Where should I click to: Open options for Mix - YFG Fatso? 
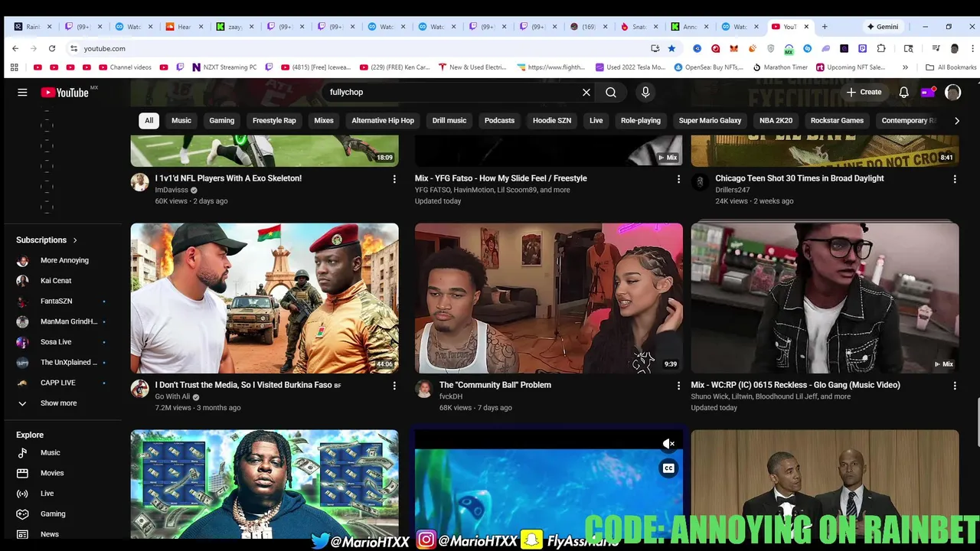tap(678, 179)
